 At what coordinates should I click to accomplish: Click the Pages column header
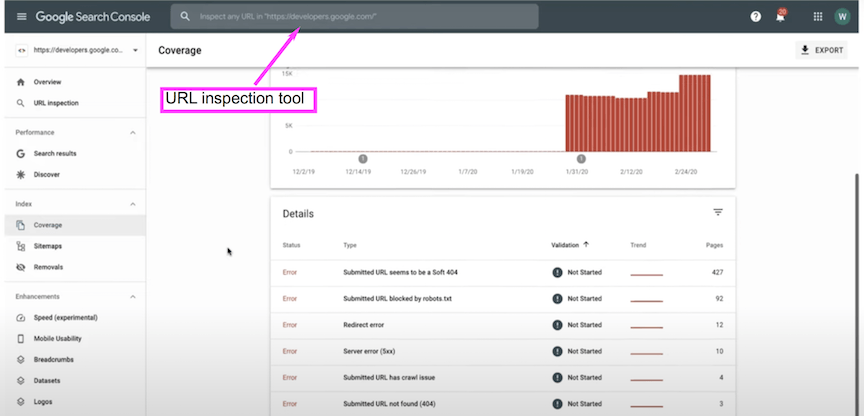(715, 245)
